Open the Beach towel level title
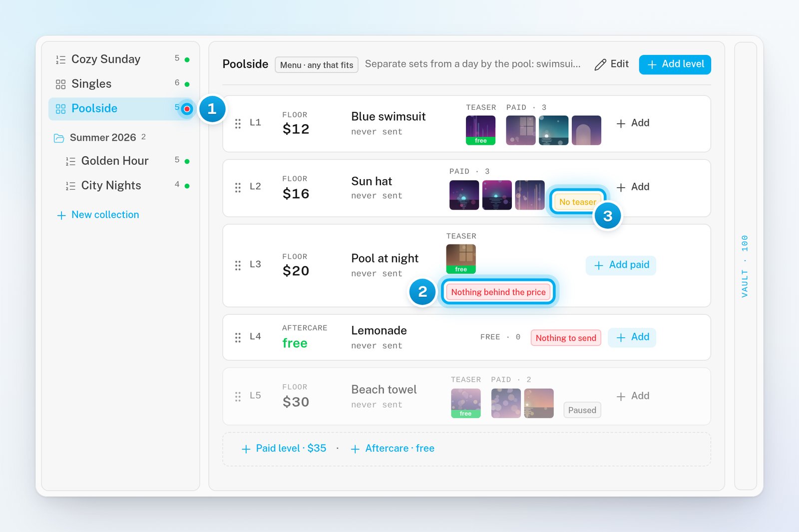The height and width of the screenshot is (532, 799). pyautogui.click(x=384, y=389)
